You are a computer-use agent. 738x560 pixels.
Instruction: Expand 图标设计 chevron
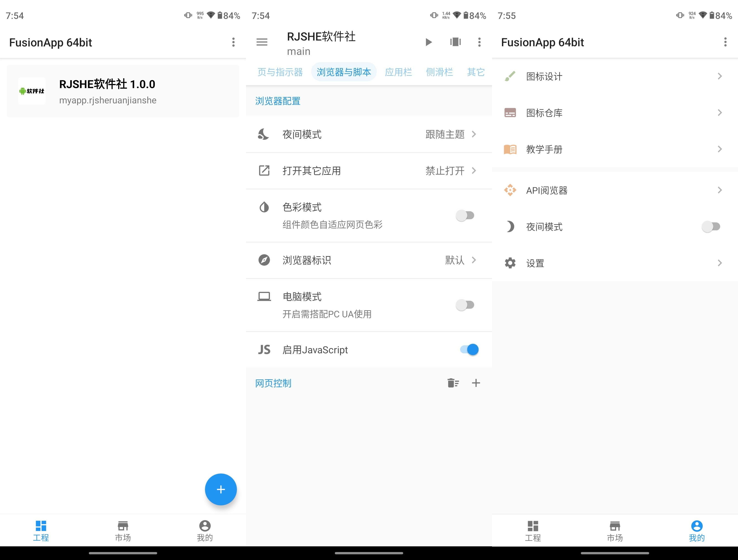[720, 76]
